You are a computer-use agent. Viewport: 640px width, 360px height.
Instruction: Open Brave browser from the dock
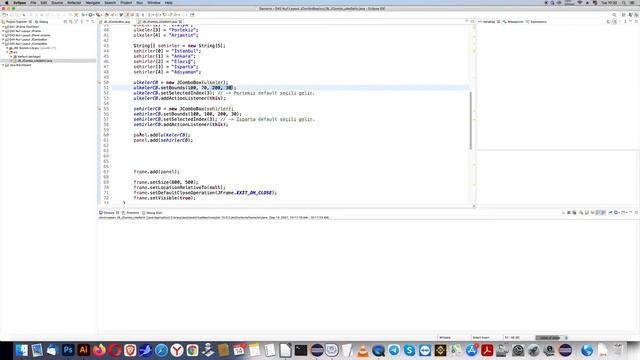click(x=130, y=350)
